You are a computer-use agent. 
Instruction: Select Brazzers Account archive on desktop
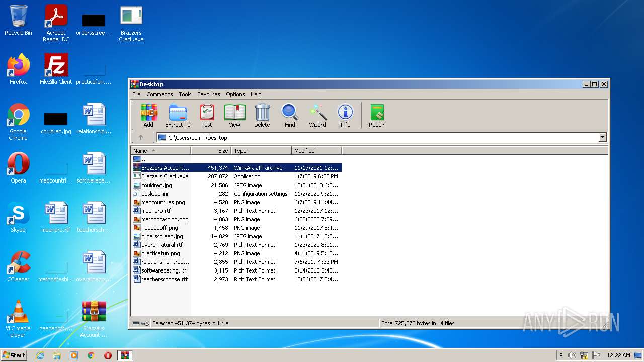[x=94, y=319]
